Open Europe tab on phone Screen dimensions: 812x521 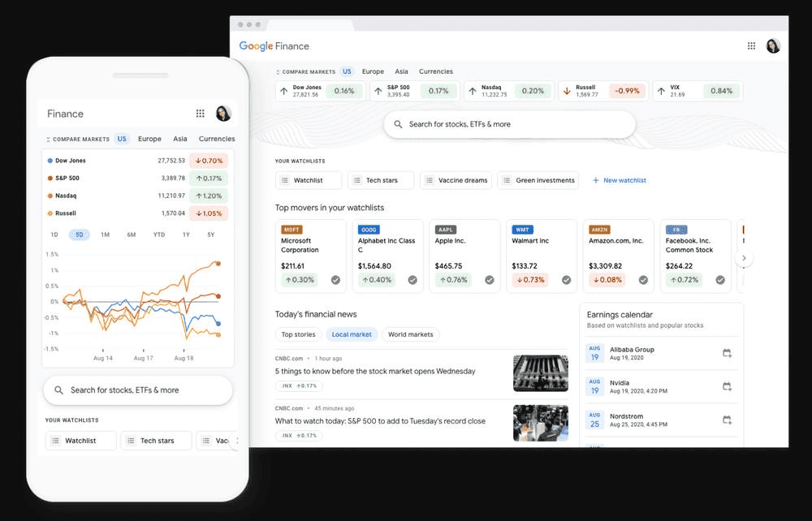click(149, 139)
